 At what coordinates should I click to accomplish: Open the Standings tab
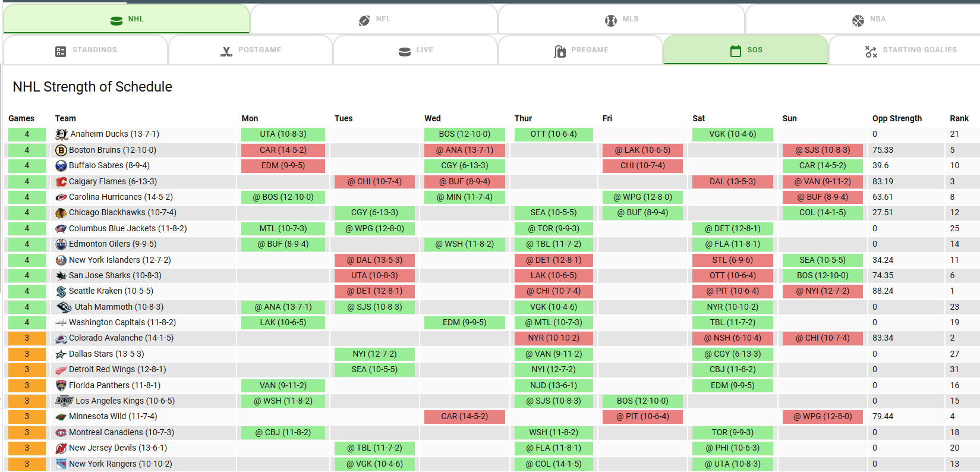[x=86, y=51]
